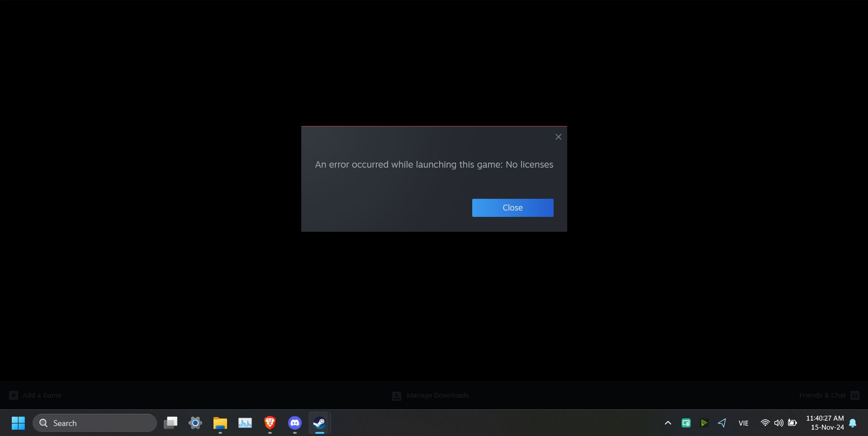Open Task View from the taskbar
Screen dimensions: 868x436
coord(170,423)
